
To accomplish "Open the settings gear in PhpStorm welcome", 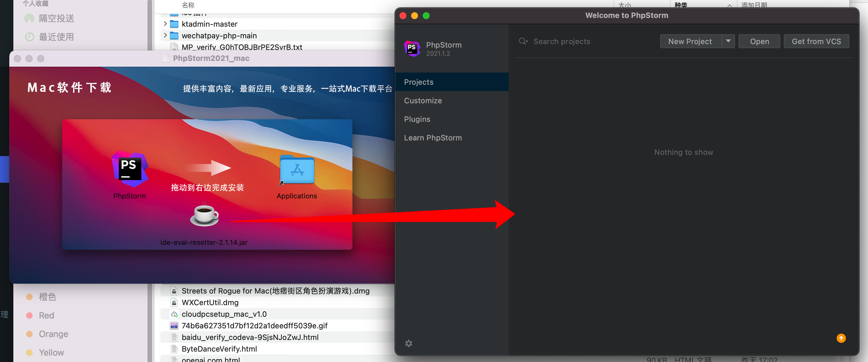I will coord(408,343).
